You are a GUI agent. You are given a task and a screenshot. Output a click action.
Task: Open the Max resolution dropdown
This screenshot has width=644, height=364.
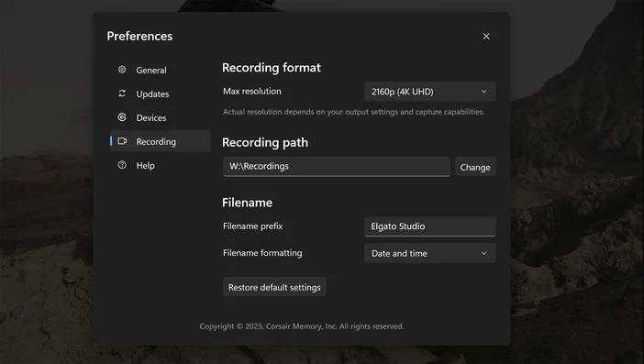(430, 92)
